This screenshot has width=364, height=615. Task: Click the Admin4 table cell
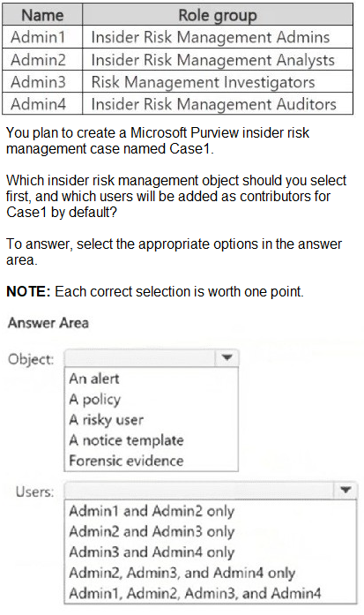click(42, 104)
